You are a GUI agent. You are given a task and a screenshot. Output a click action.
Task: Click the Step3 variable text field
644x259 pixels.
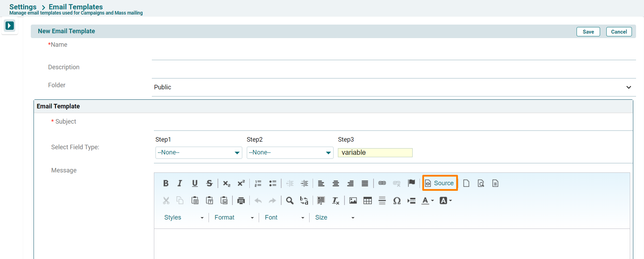coord(375,153)
